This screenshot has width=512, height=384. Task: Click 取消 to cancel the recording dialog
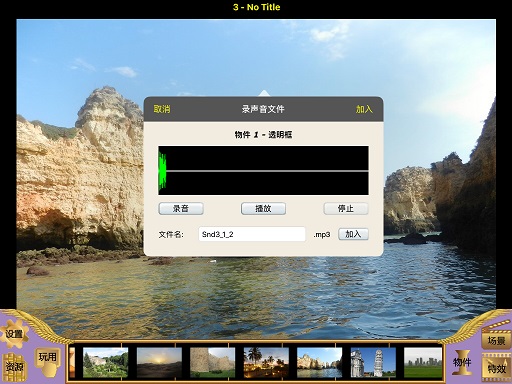coord(162,109)
